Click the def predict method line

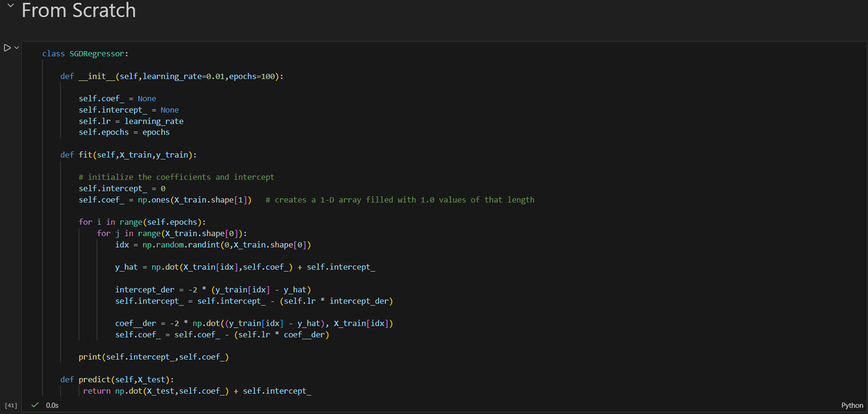[117, 380]
